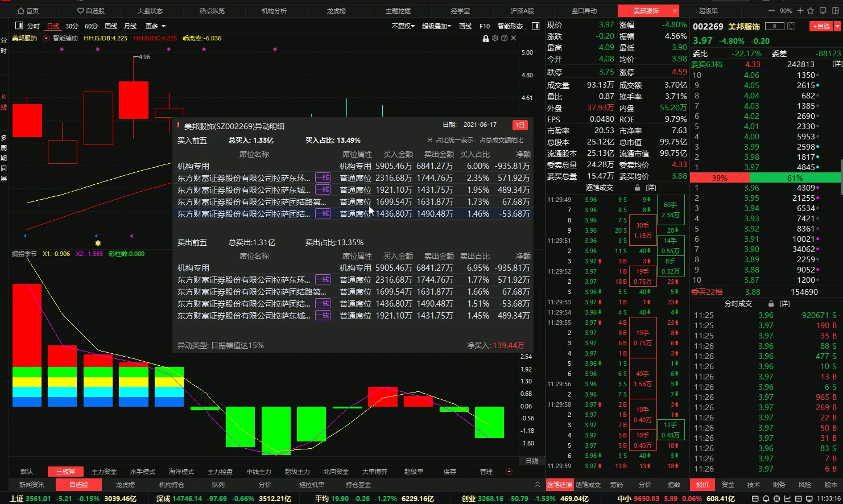The width and height of the screenshot is (843, 504).
Task: Toggle right panel icon after 智能形态
Action: point(535,26)
